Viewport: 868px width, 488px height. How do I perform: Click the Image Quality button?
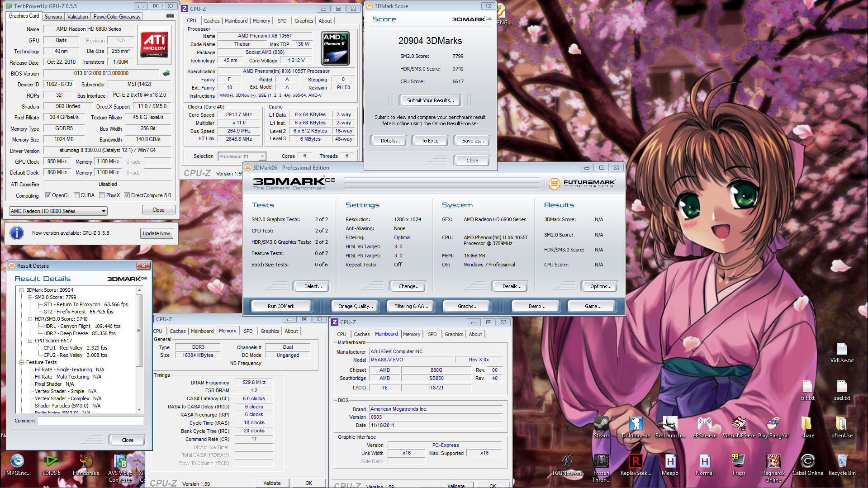point(356,306)
